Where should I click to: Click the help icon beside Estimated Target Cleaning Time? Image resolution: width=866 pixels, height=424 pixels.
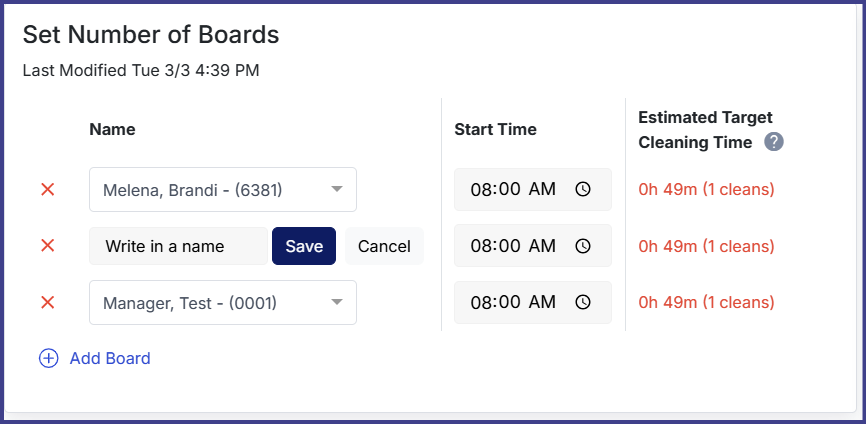[774, 142]
